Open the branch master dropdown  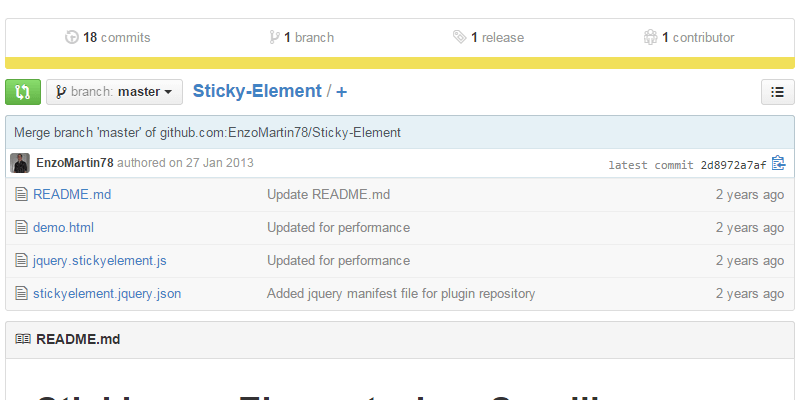[114, 92]
